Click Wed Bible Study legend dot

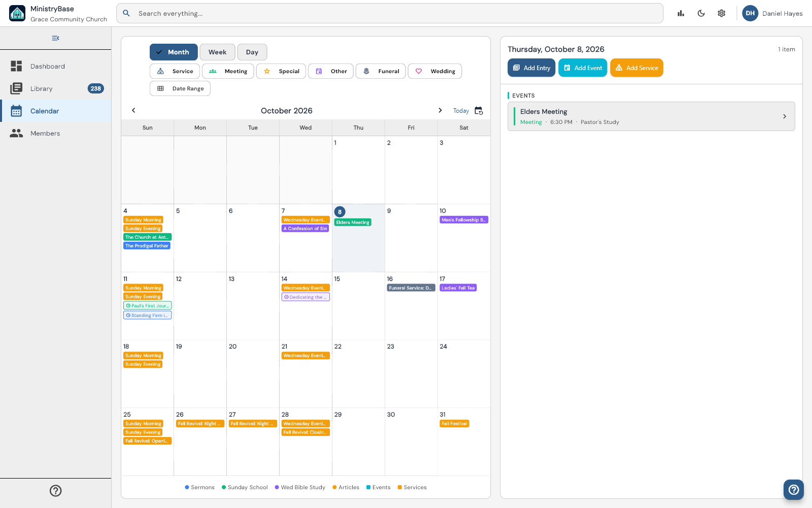pos(277,487)
